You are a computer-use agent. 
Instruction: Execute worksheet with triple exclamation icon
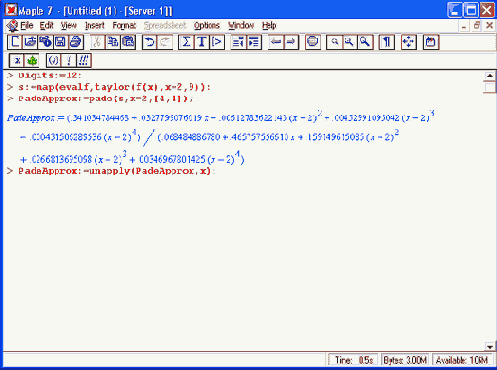[84, 61]
